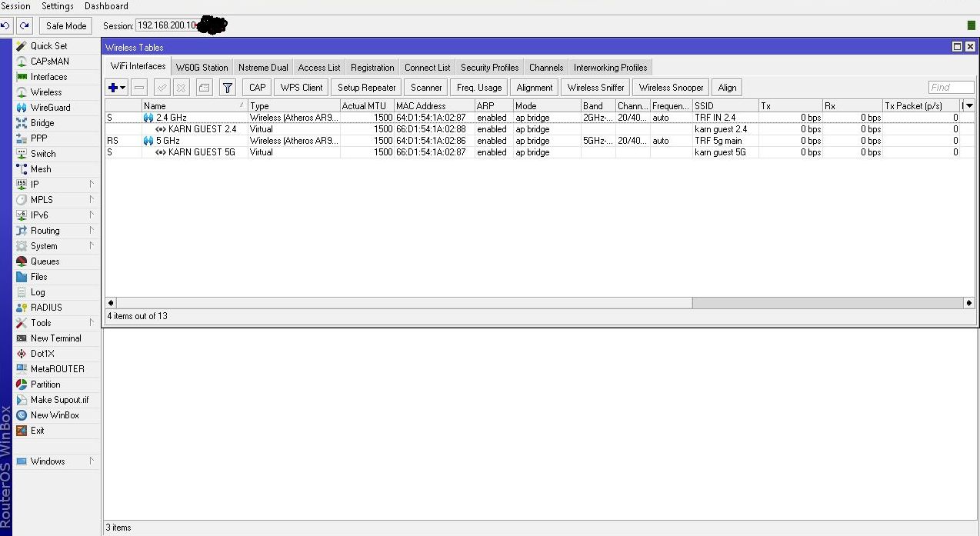
Task: Open Switch in sidebar
Action: coord(43,154)
